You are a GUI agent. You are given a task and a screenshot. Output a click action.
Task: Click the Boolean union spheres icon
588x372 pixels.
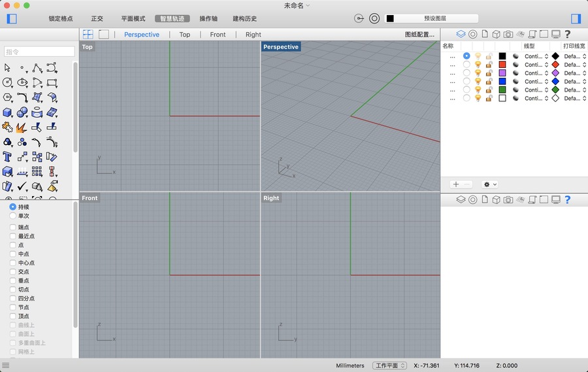(22, 112)
